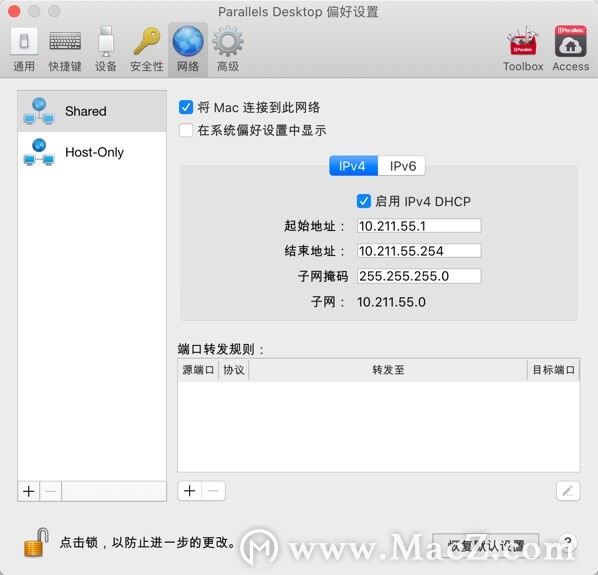Viewport: 598px width, 575px height.
Task: Select the 网络 network globe tab
Action: (188, 50)
